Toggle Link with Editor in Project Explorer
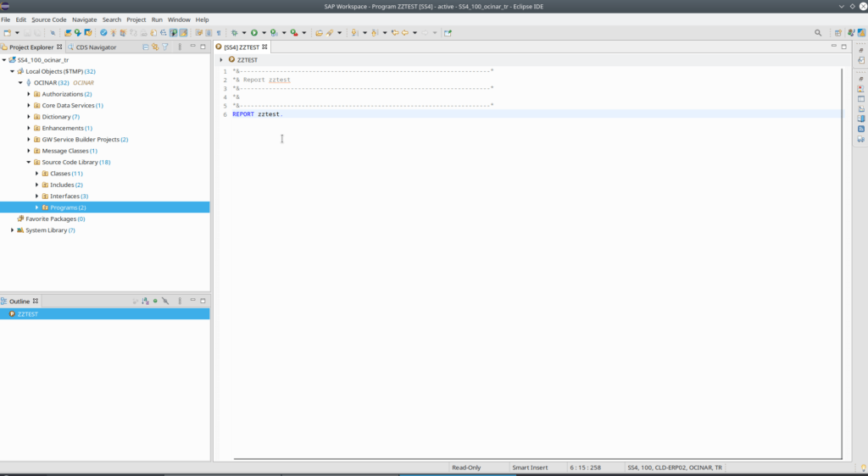The image size is (868, 476). [x=155, y=47]
